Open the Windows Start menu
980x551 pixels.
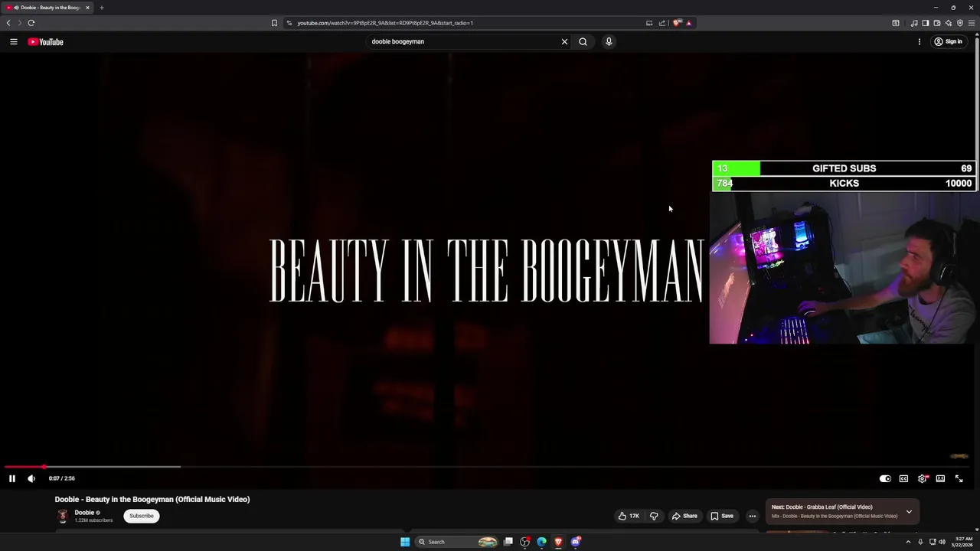coord(405,542)
